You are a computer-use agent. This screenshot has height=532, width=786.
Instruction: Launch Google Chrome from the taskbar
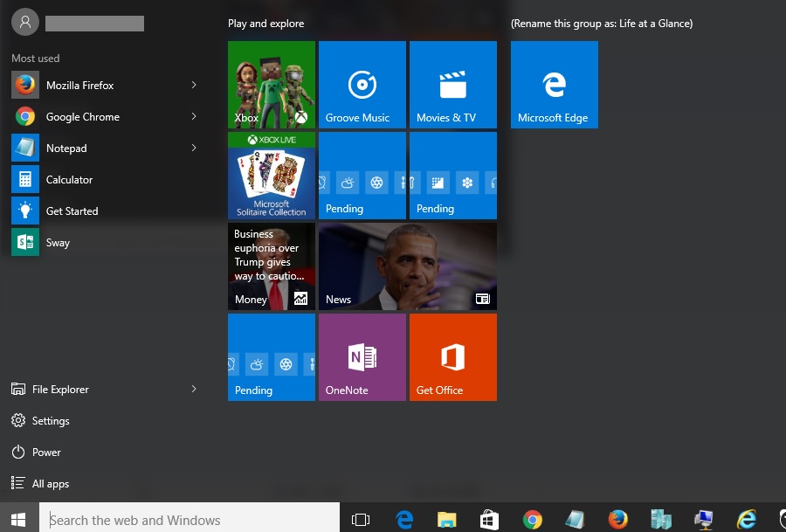[533, 520]
